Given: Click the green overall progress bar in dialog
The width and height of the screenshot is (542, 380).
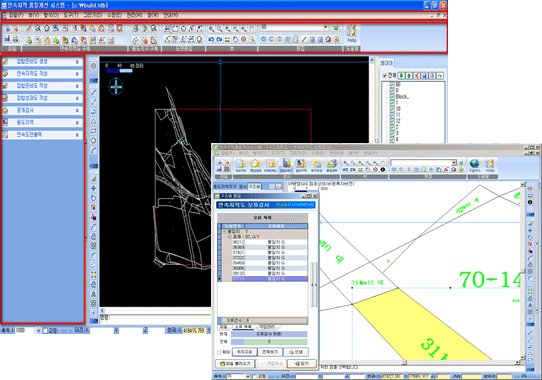Looking at the screenshot, I should [269, 342].
